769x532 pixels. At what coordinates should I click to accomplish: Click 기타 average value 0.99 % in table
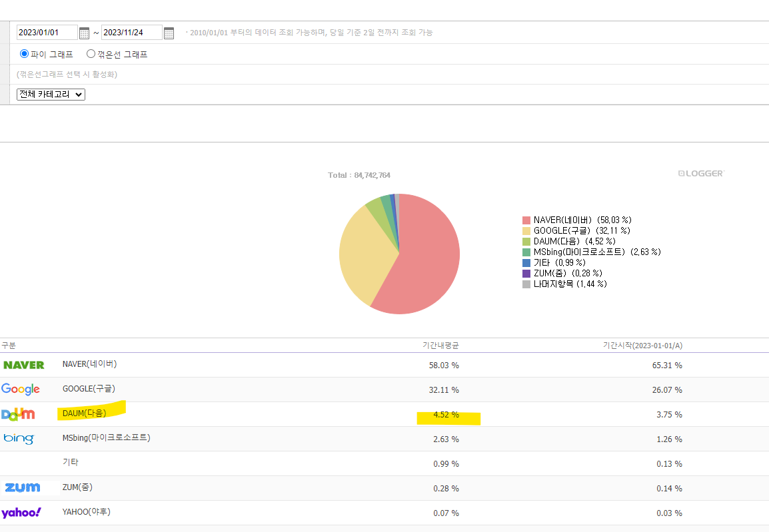[x=446, y=464]
